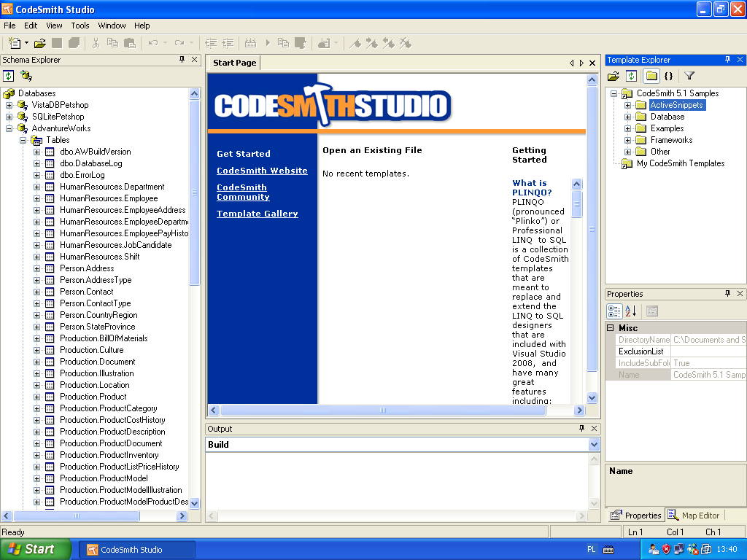Expand the SQLitePetshop database node
Viewport: 747px width, 560px height.
(9, 117)
